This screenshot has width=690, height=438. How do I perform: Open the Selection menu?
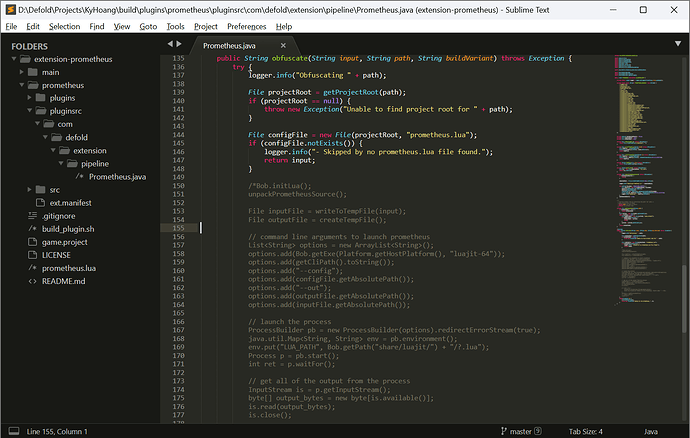[x=64, y=26]
